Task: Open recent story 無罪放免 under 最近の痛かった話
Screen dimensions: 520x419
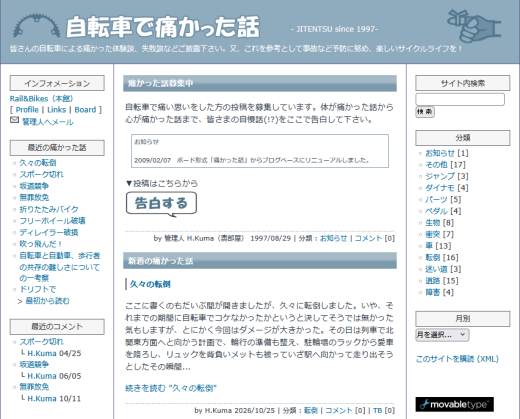Action: [34, 197]
